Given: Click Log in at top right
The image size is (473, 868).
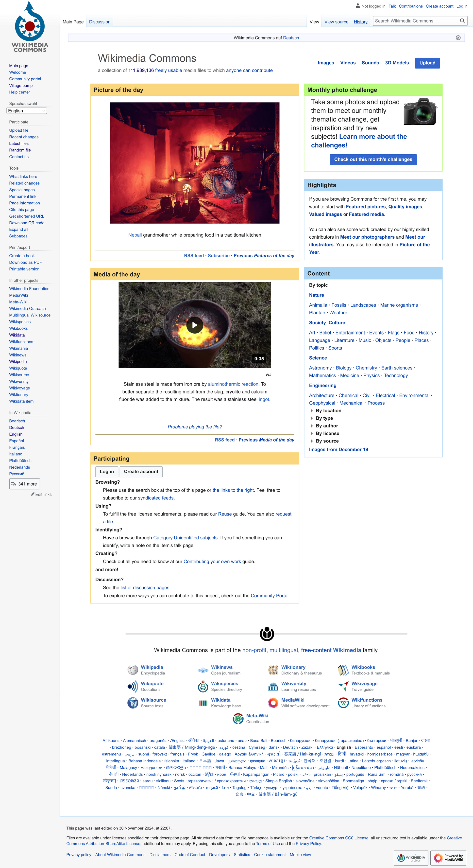Looking at the screenshot, I should [462, 6].
